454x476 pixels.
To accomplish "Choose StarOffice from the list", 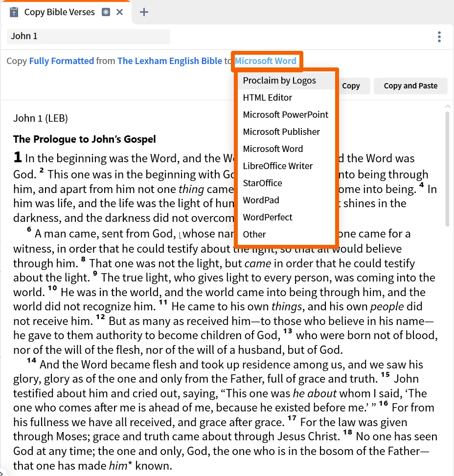I will coord(286,183).
